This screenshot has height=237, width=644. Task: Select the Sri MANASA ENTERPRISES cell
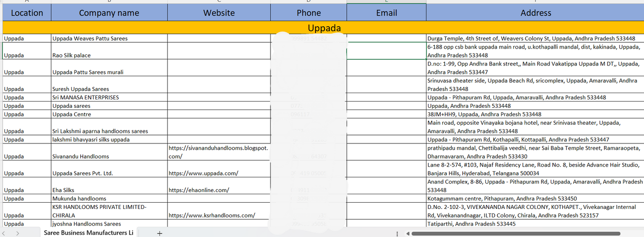109,98
